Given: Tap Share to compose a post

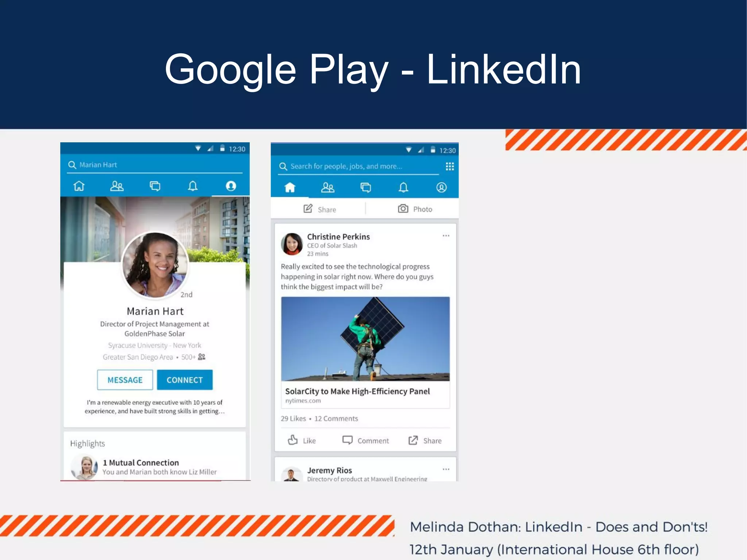Looking at the screenshot, I should click(320, 209).
